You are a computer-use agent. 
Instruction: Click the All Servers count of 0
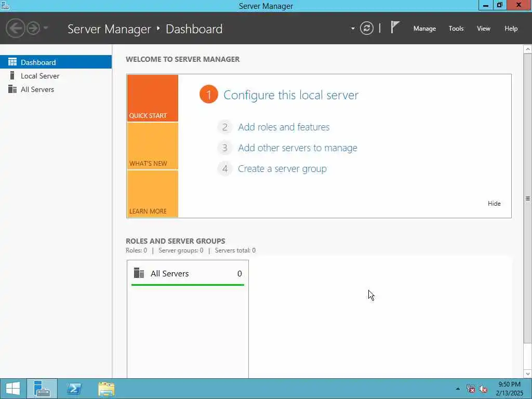coord(240,273)
